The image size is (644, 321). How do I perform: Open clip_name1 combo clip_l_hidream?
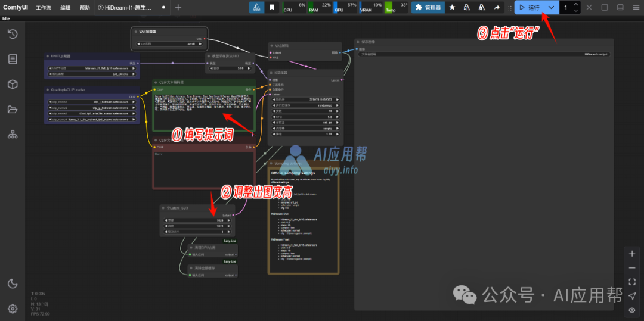coord(92,102)
